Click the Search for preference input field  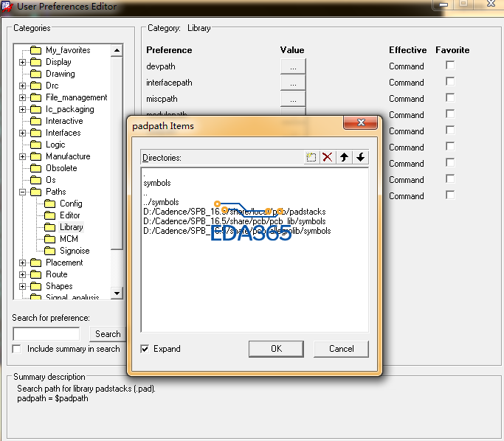click(46, 334)
